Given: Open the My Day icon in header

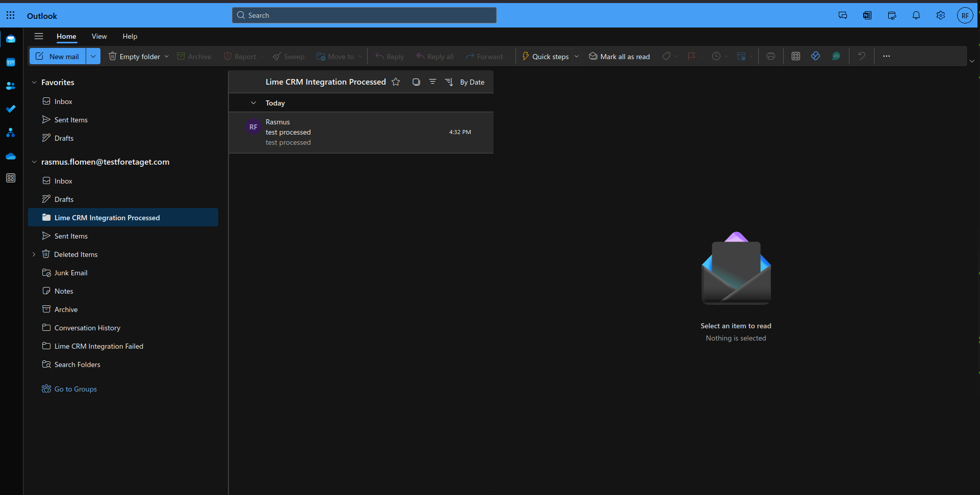Looking at the screenshot, I should (x=892, y=15).
